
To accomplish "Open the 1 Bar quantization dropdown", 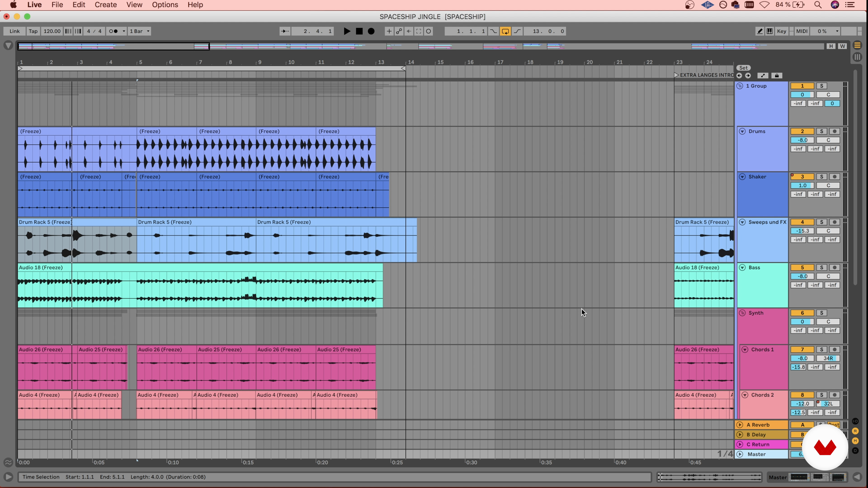I will [140, 31].
